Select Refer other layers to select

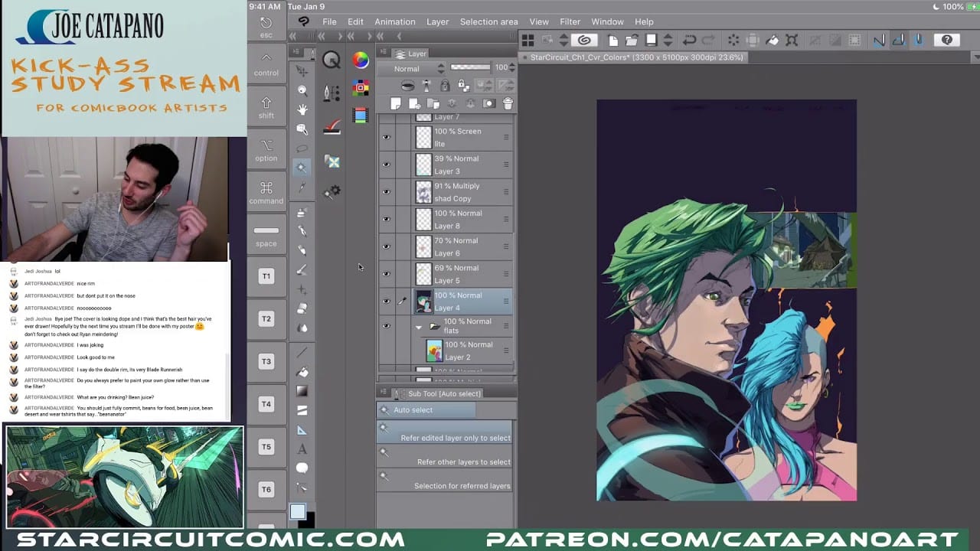[463, 462]
